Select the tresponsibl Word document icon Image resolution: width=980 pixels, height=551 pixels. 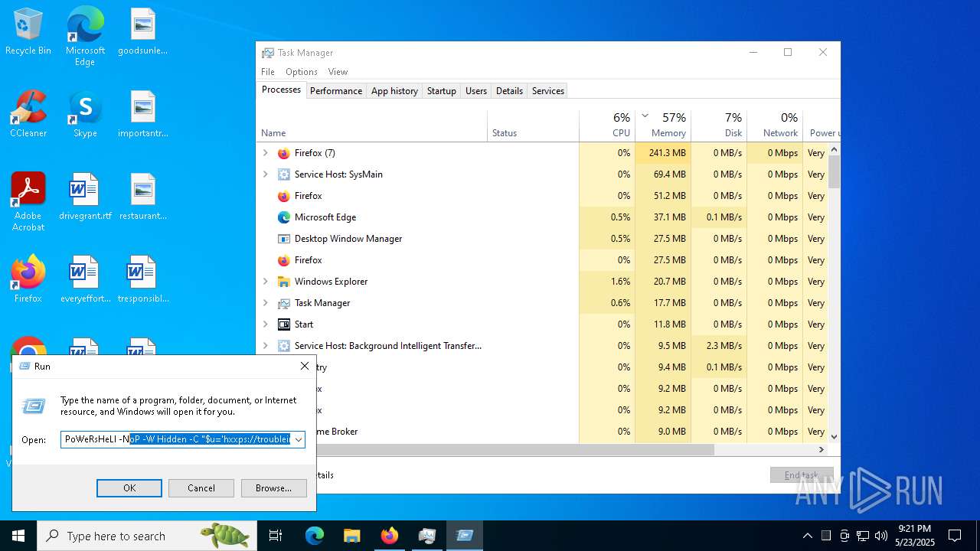click(142, 280)
